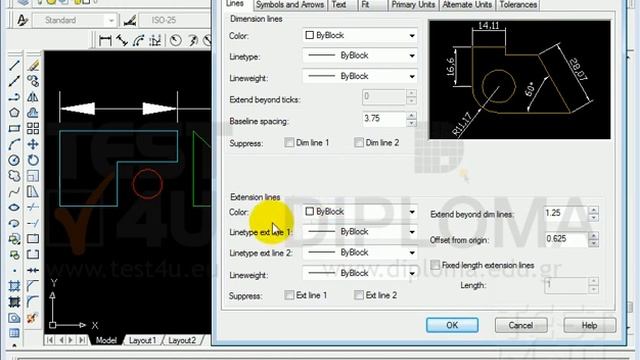Select the Chamfer tool

pyautogui.click(x=33, y=286)
